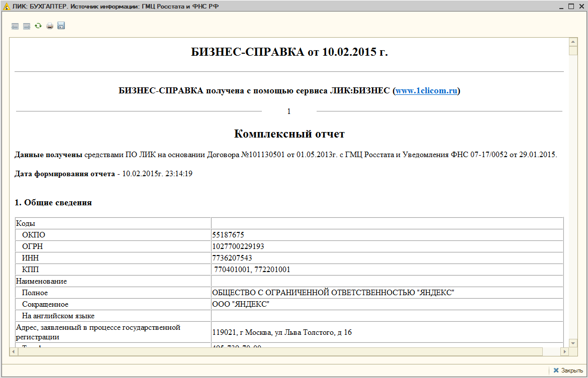Viewport: 588px width, 378px height.
Task: Open the www.1clicom.ru link
Action: point(426,91)
